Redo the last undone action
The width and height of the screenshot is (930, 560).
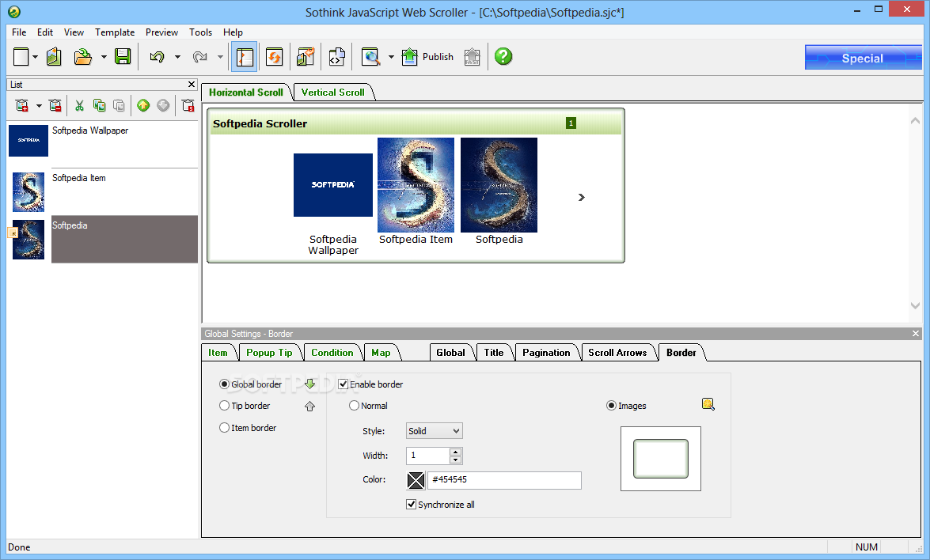200,57
